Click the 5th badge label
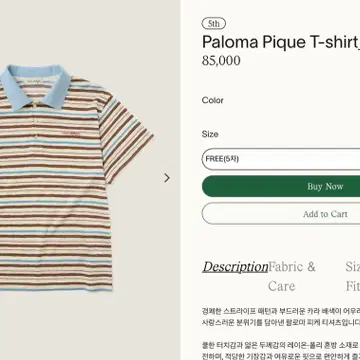 point(214,24)
